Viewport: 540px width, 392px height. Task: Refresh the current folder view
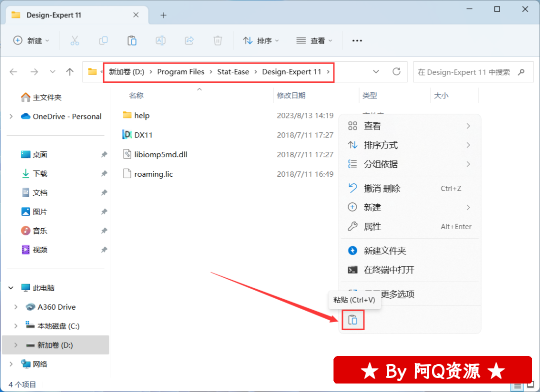396,71
